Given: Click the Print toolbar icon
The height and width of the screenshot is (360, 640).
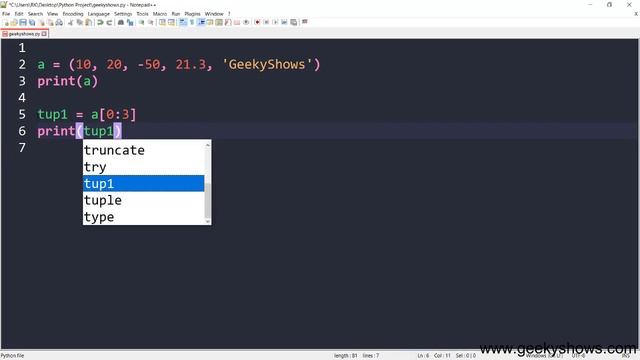Looking at the screenshot, I should [x=59, y=22].
